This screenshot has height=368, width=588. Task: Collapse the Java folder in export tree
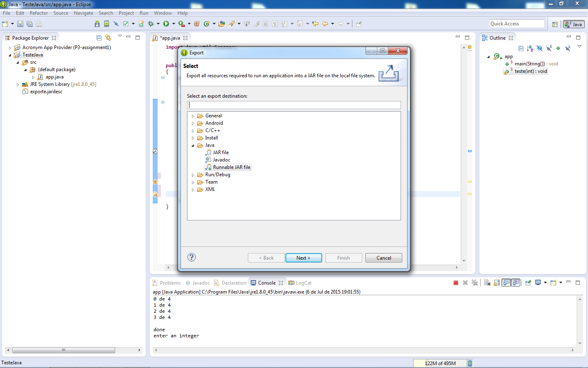click(x=193, y=146)
